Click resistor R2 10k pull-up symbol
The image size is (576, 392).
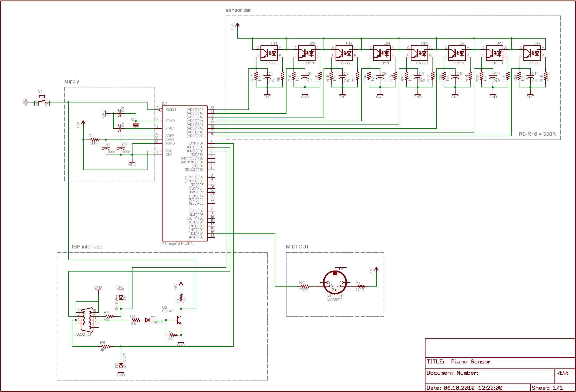(181, 297)
